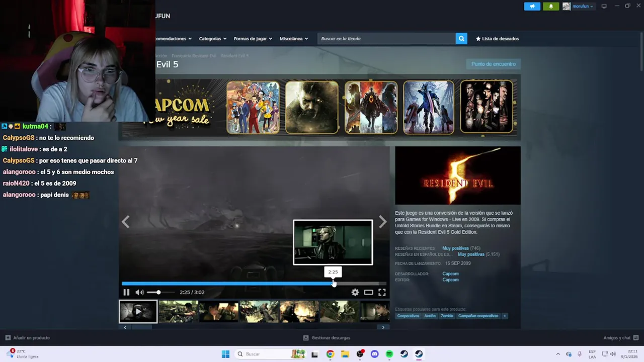Open system volume control in the tray

(613, 354)
